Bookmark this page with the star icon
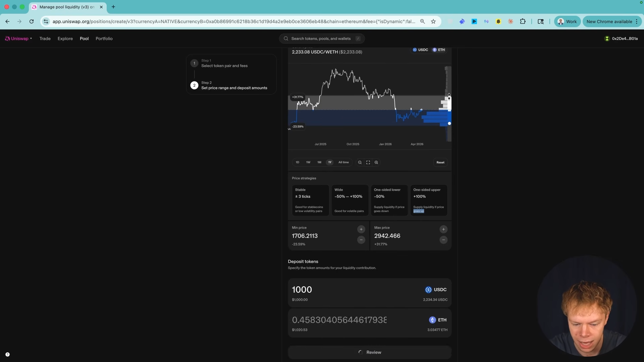This screenshot has width=644, height=362. (433, 21)
